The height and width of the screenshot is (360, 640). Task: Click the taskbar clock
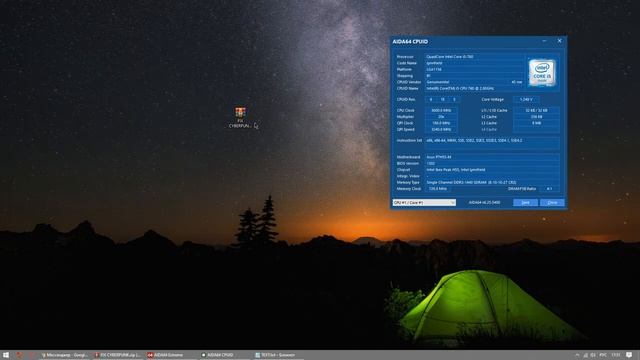pyautogui.click(x=616, y=355)
